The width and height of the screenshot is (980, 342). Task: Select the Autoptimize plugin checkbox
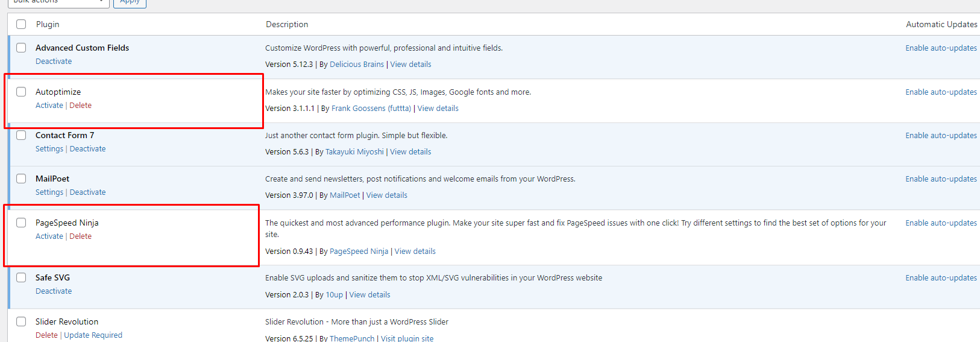21,92
